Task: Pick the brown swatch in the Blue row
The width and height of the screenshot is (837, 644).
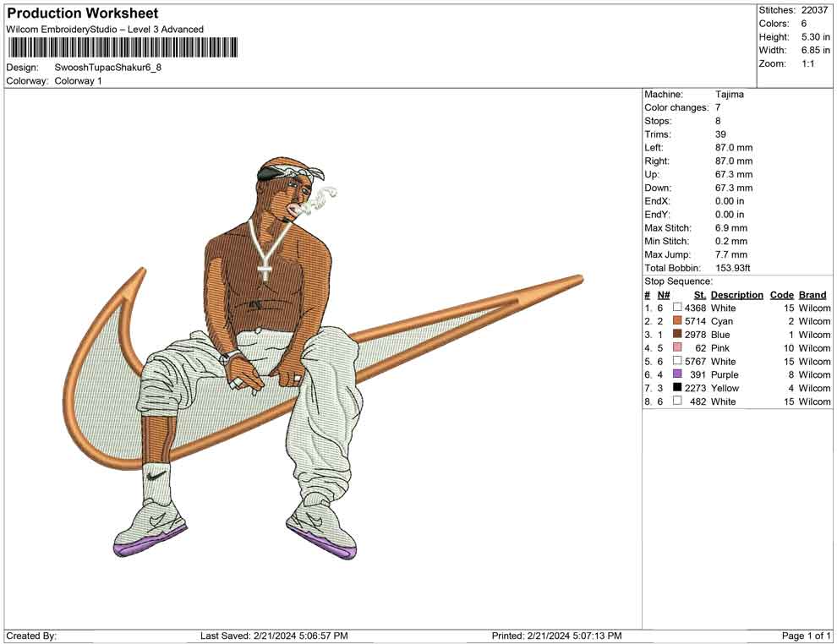Action: tap(677, 334)
